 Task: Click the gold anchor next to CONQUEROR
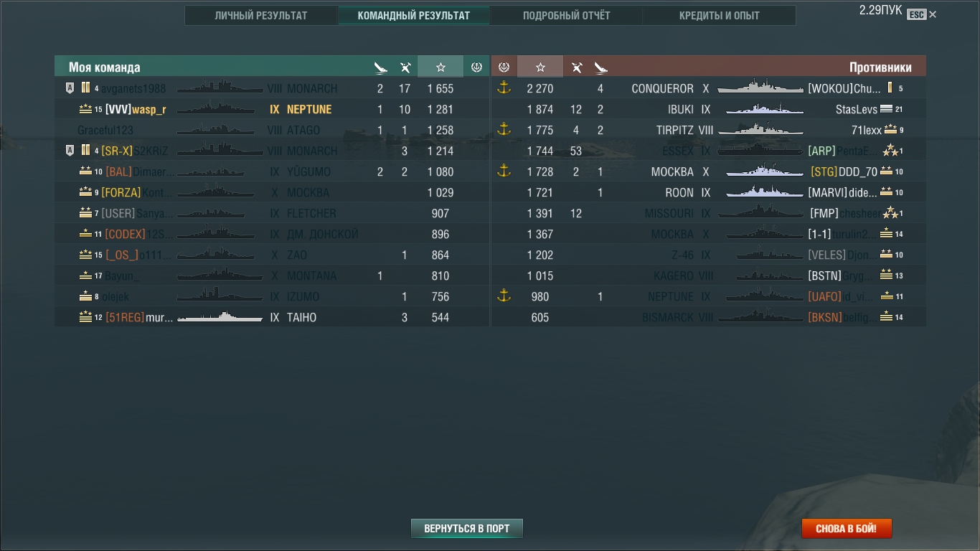(504, 88)
